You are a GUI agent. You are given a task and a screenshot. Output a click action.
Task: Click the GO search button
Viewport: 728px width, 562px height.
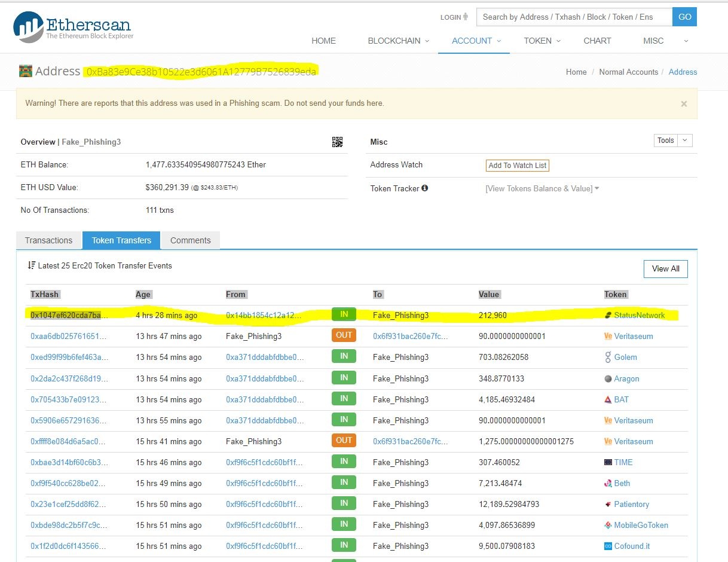pyautogui.click(x=684, y=17)
